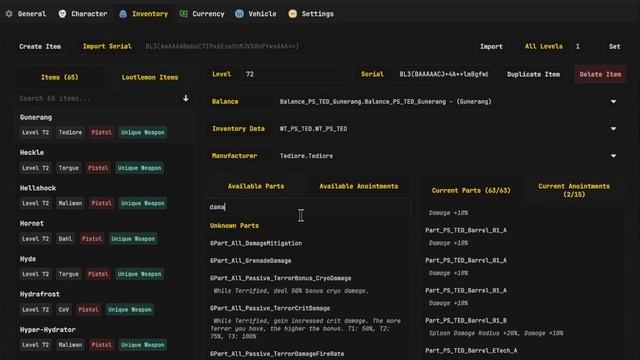Viewport: 640px width, 360px height.
Task: Click the sort arrow beside item search
Action: (186, 98)
